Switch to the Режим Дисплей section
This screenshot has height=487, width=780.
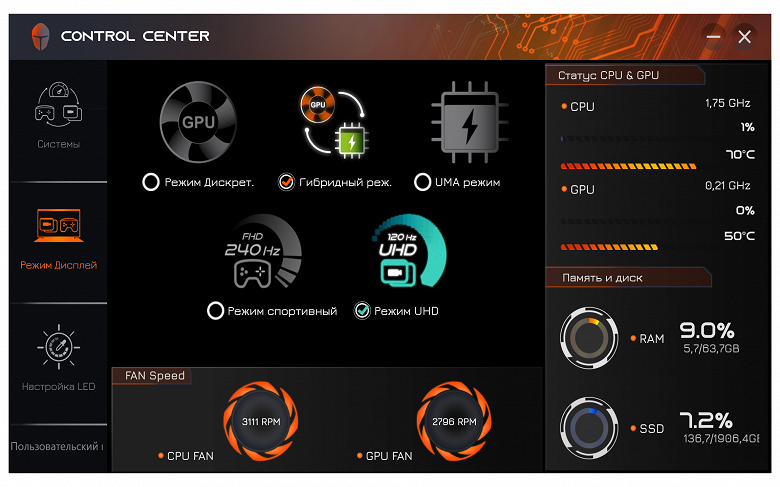coord(59,239)
